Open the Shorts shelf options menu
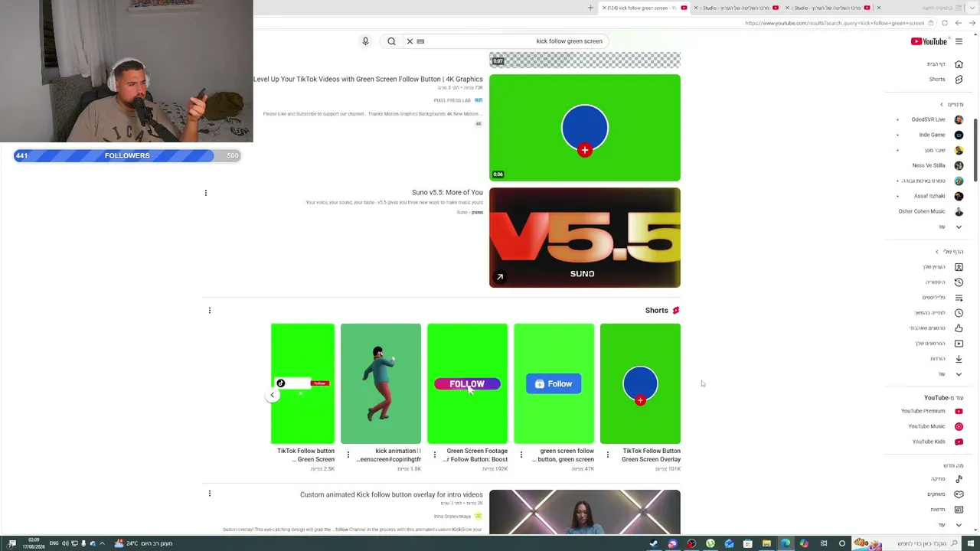980x551 pixels. (x=210, y=311)
